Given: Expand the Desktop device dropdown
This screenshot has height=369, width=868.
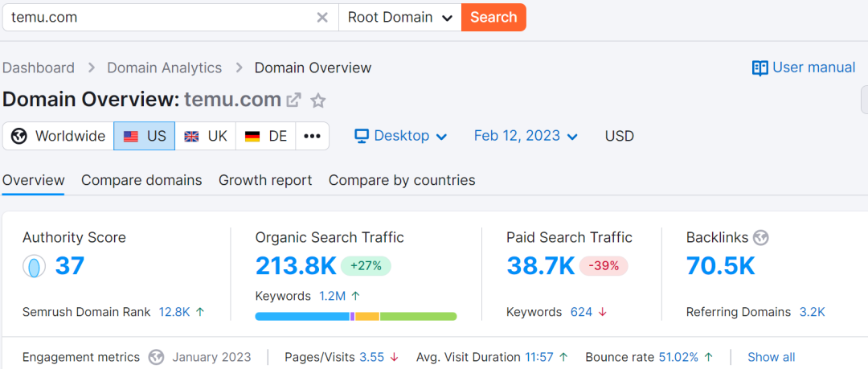Looking at the screenshot, I should 400,136.
